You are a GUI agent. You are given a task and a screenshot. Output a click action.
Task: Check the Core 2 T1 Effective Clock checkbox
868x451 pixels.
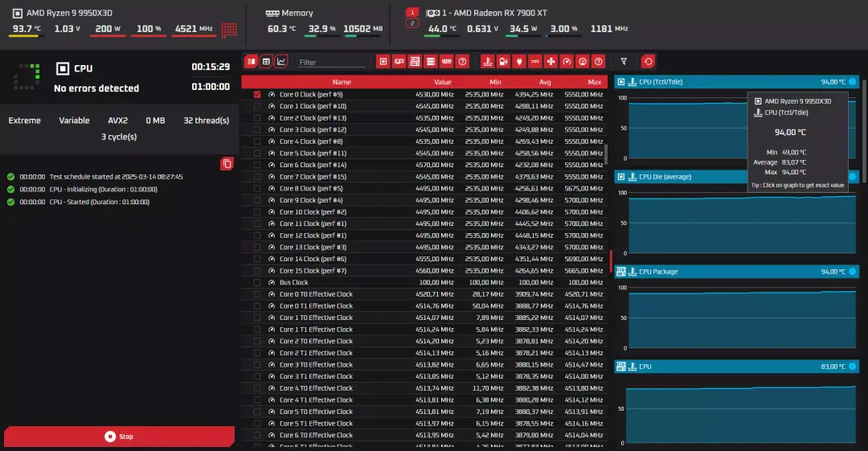click(257, 353)
